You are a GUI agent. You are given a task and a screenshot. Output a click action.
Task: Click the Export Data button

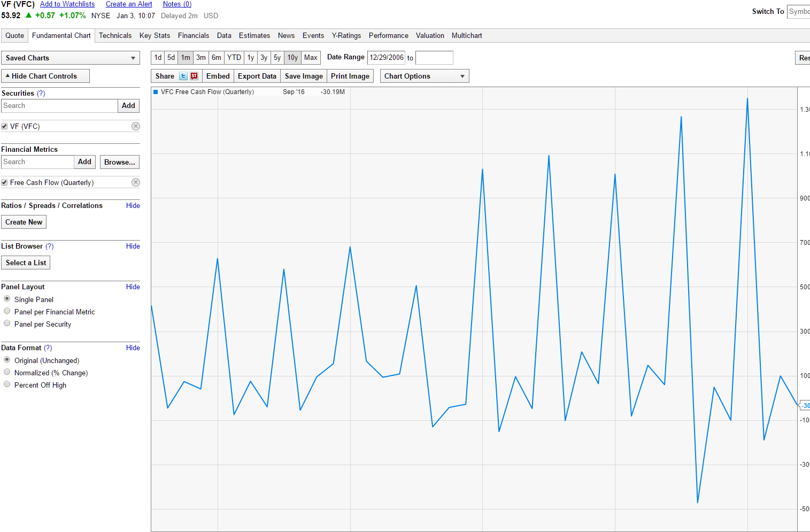click(x=257, y=76)
